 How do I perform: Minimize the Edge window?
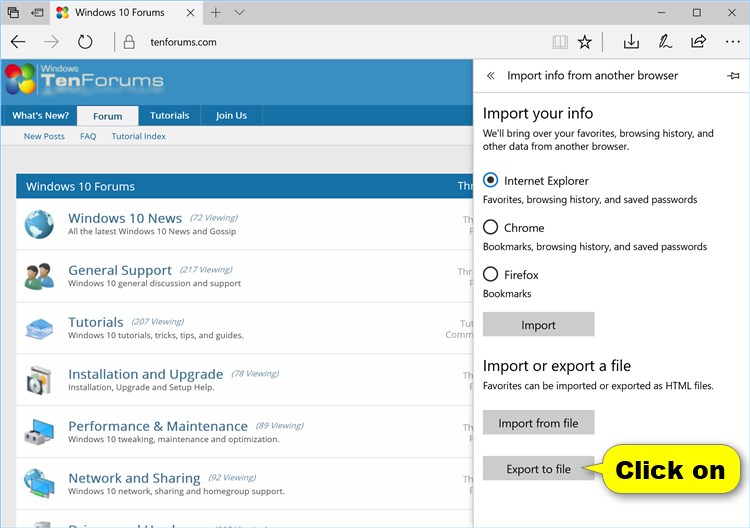[x=662, y=12]
